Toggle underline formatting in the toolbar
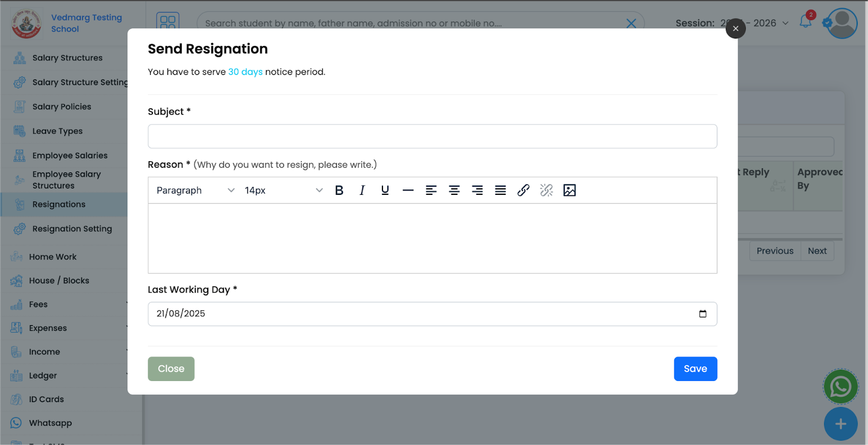 coord(385,190)
